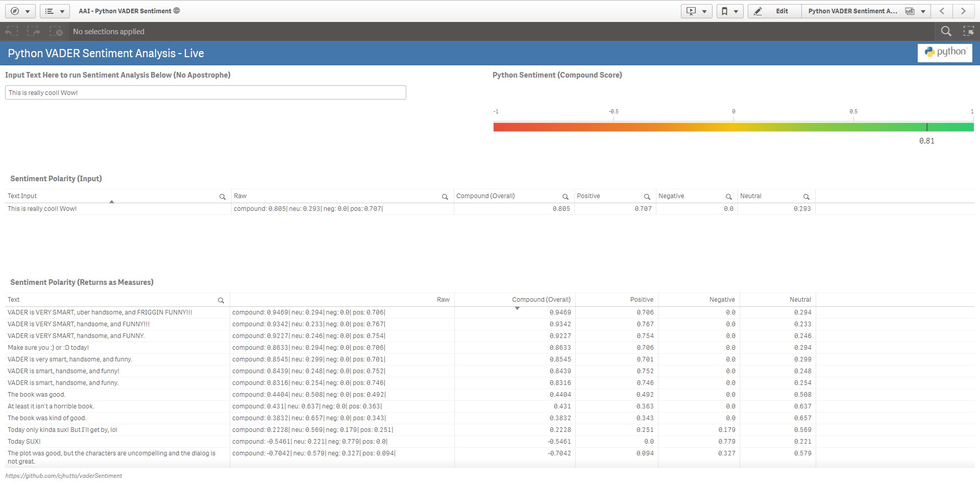Screen dimensions: 980x485
Task: Search the Text column in measures table
Action: [x=221, y=300]
